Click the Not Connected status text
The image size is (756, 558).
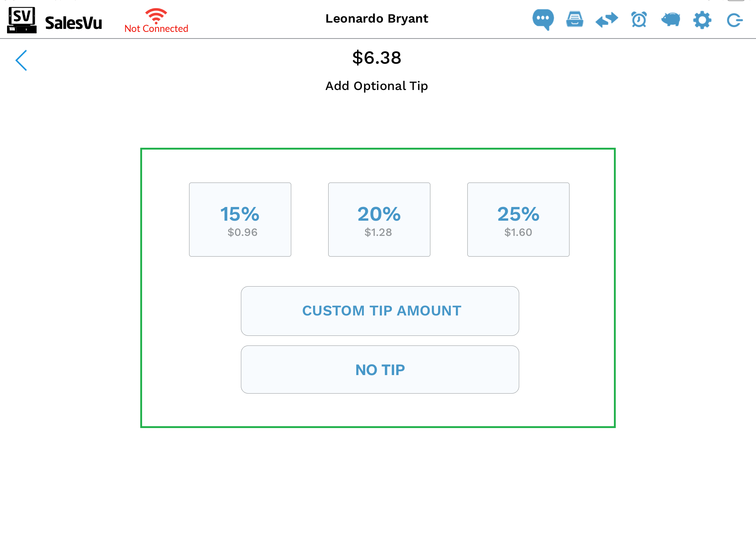point(156,29)
